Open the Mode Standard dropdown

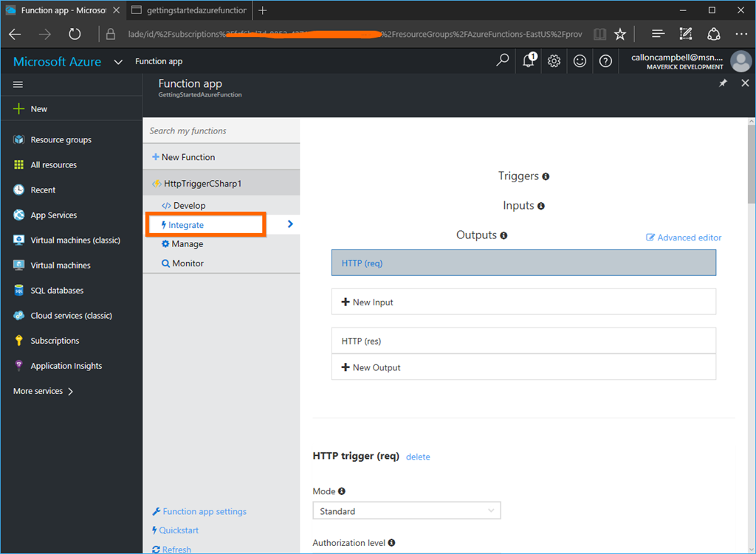pos(407,510)
